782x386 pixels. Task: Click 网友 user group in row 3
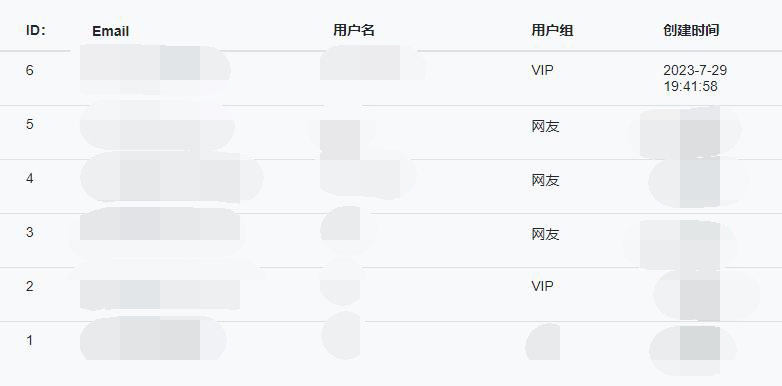(546, 234)
